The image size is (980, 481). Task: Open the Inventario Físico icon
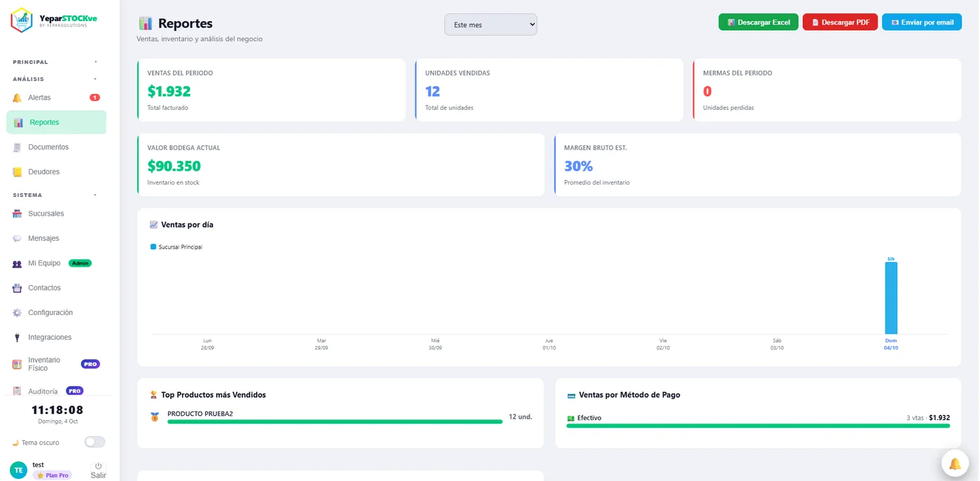(17, 364)
